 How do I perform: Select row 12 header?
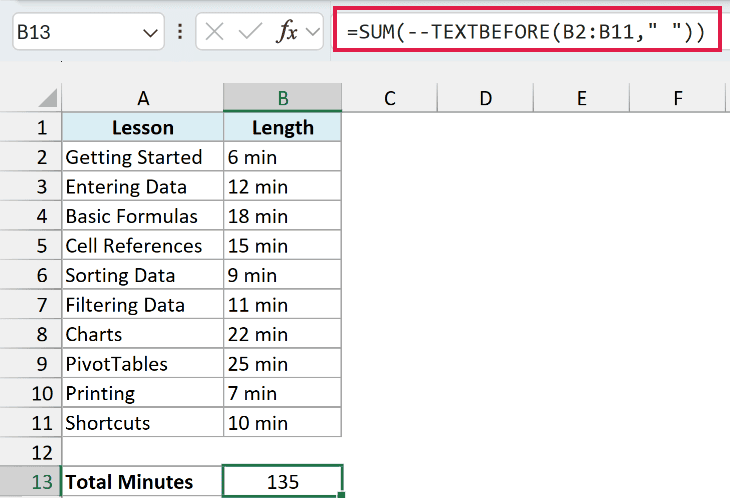pos(31,452)
